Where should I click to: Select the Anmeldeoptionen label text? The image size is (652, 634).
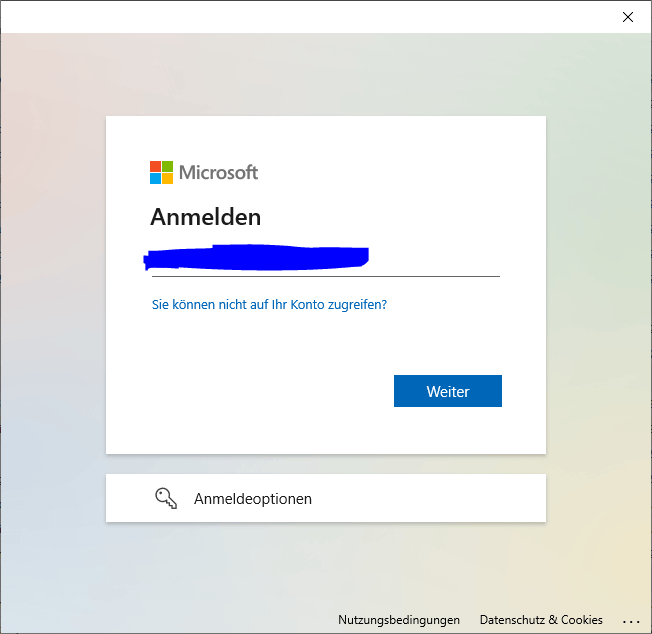click(x=253, y=498)
